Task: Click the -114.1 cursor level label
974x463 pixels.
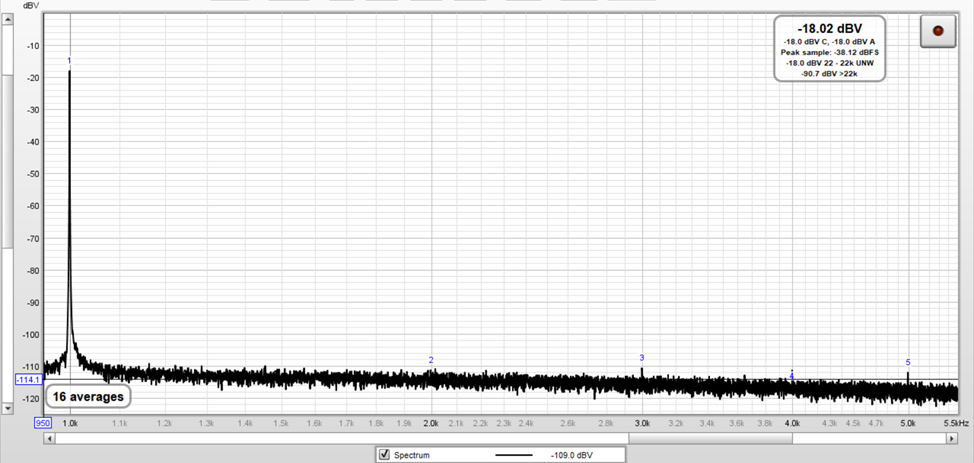Action: coord(27,380)
